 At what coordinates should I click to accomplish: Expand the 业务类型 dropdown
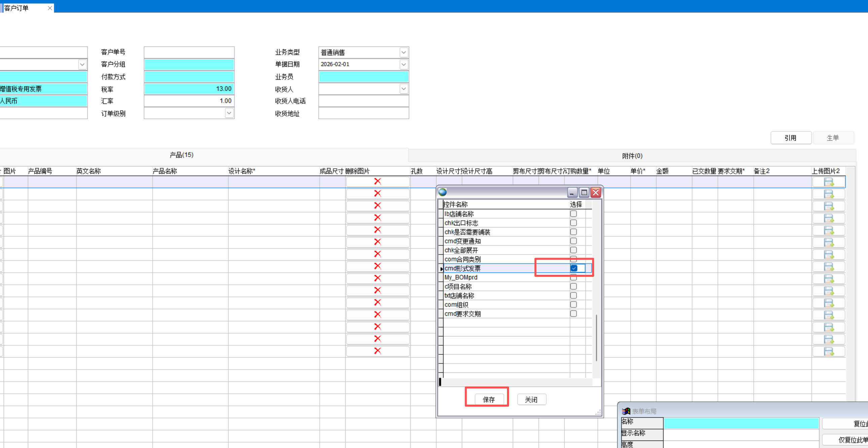point(403,52)
